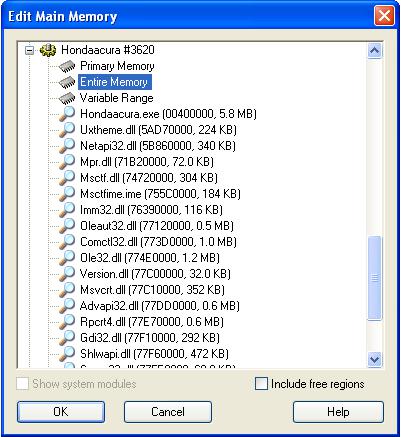Click magnifier icon for Netapi32.dll
This screenshot has height=437, width=402.
(x=67, y=146)
